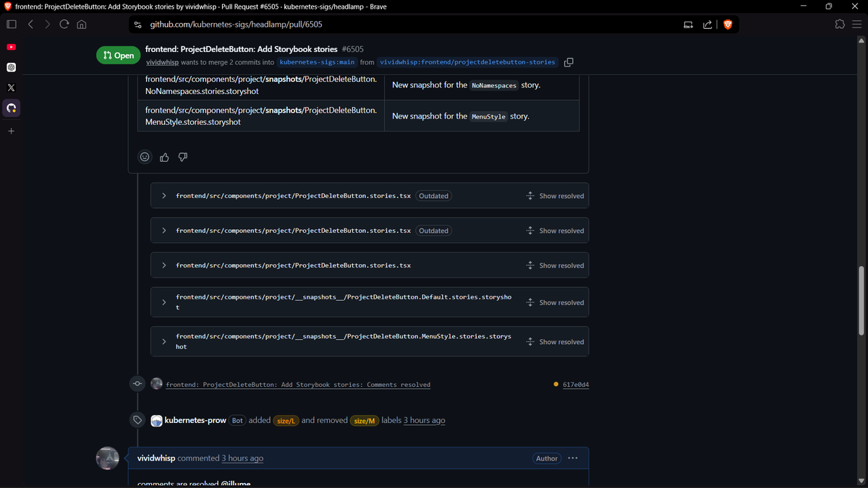Open the kubernetes-sigs:main base branch
The height and width of the screenshot is (488, 868).
(317, 62)
